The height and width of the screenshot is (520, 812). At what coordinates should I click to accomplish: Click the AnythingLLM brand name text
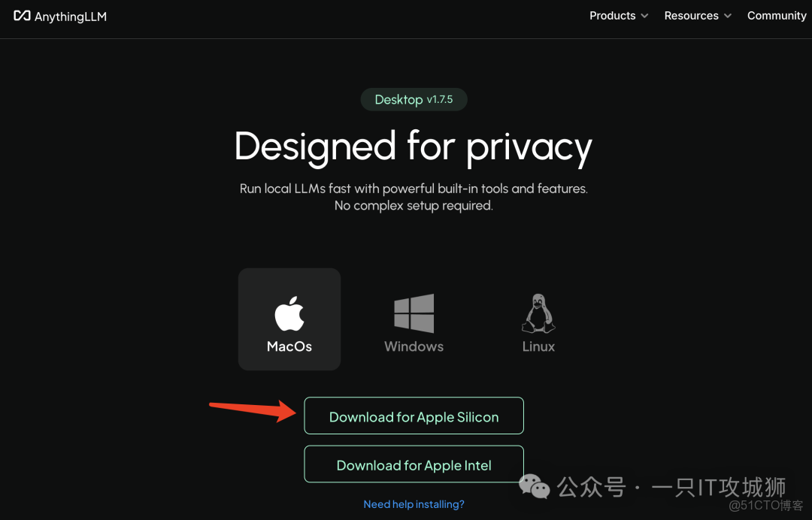[71, 17]
